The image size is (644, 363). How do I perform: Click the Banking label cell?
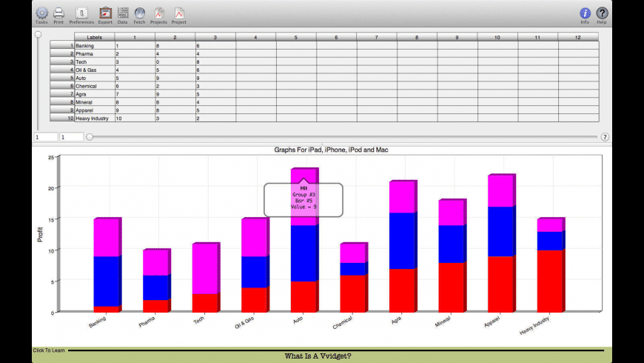(95, 46)
